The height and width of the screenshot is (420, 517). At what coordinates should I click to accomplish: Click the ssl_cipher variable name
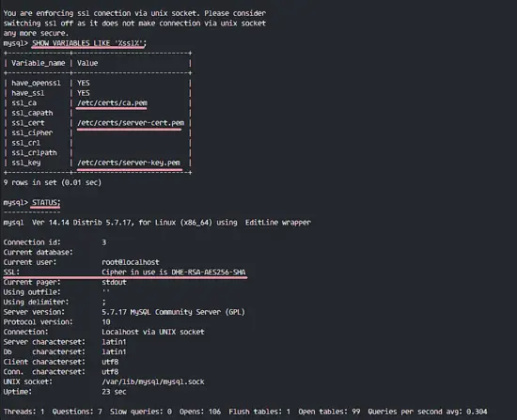(32, 132)
